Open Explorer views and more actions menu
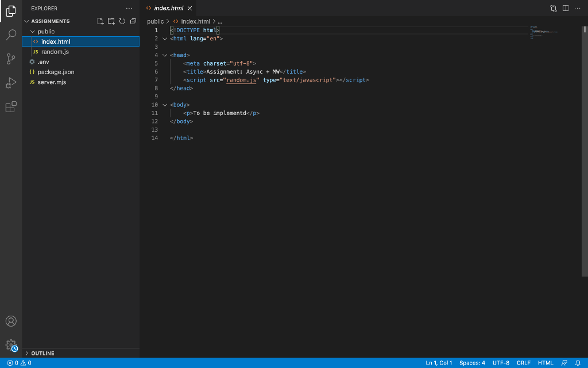Screen dimensions: 588x368 129,8
